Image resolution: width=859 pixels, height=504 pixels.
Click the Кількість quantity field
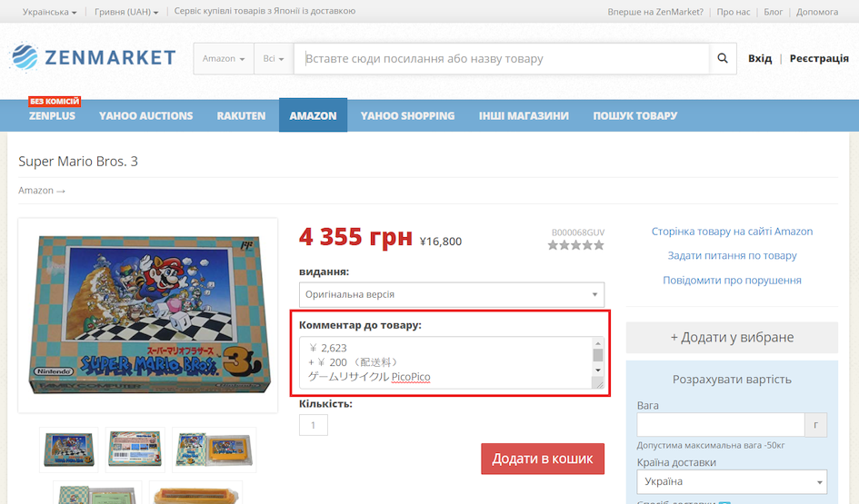coord(314,425)
